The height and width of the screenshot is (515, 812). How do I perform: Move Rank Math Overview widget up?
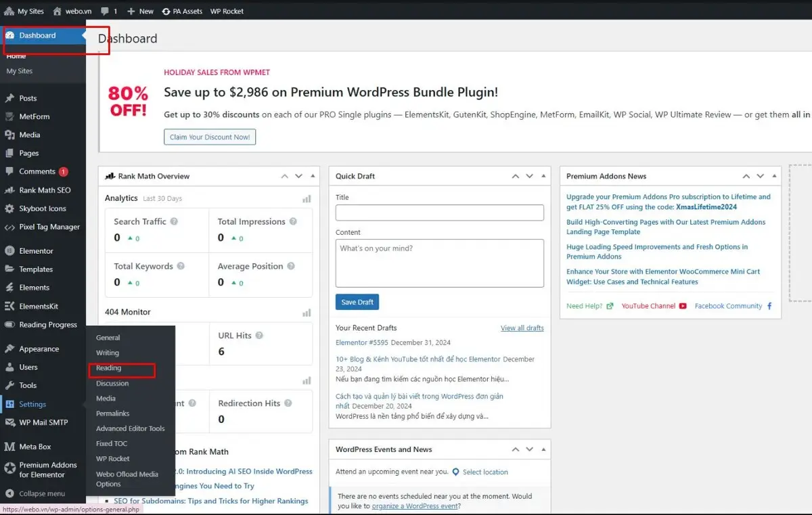tap(285, 176)
